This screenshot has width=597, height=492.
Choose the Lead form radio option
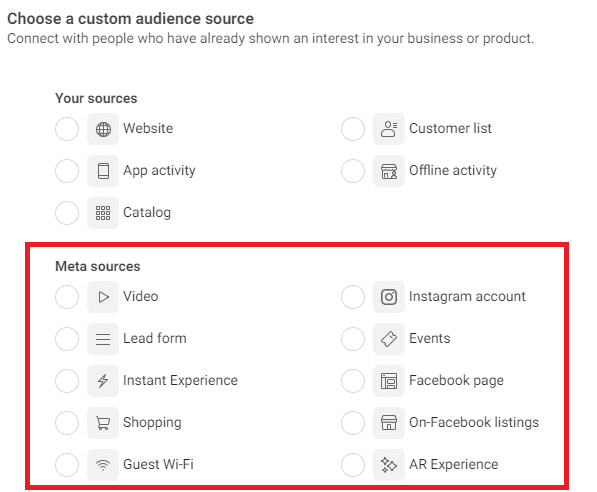[x=67, y=339]
